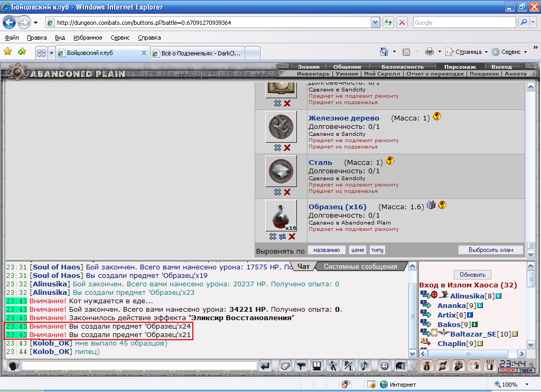Switch to the Системные сообщения tab
The width and height of the screenshot is (541, 392).
[x=360, y=266]
